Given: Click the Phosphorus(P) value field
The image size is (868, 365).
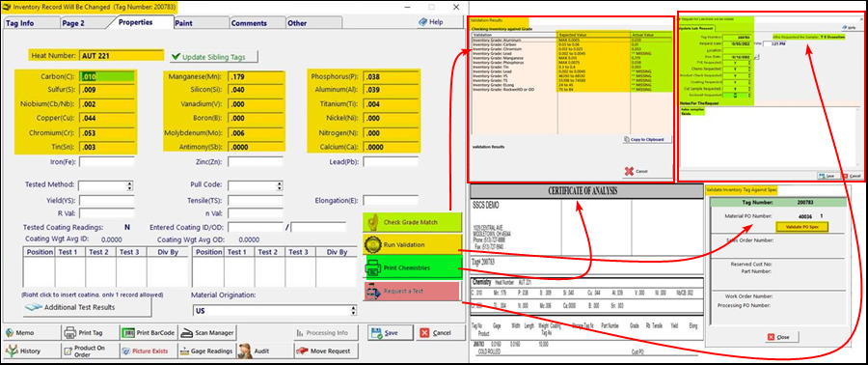Looking at the screenshot, I should pyautogui.click(x=391, y=76).
